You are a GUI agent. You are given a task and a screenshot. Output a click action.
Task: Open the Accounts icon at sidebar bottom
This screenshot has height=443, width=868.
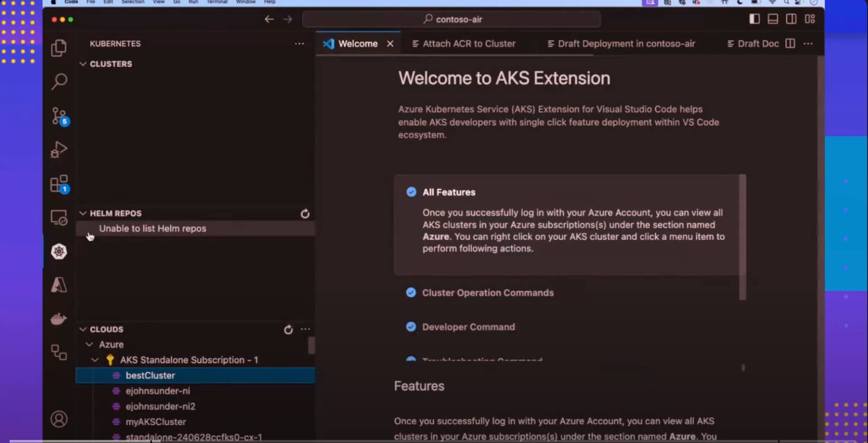[x=59, y=419]
